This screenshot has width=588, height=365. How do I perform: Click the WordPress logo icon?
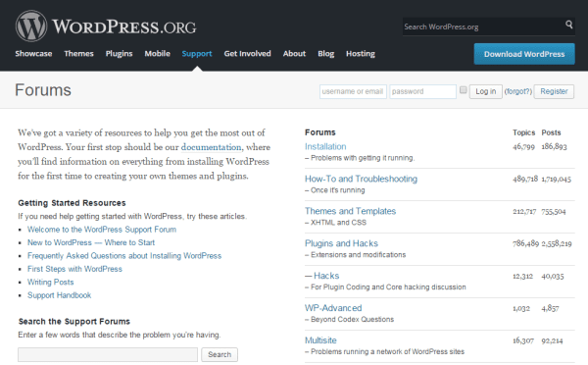coord(31,26)
